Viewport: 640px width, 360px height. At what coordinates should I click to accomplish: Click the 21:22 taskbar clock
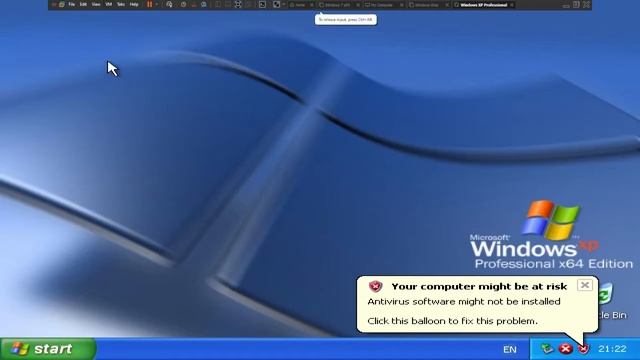point(612,349)
